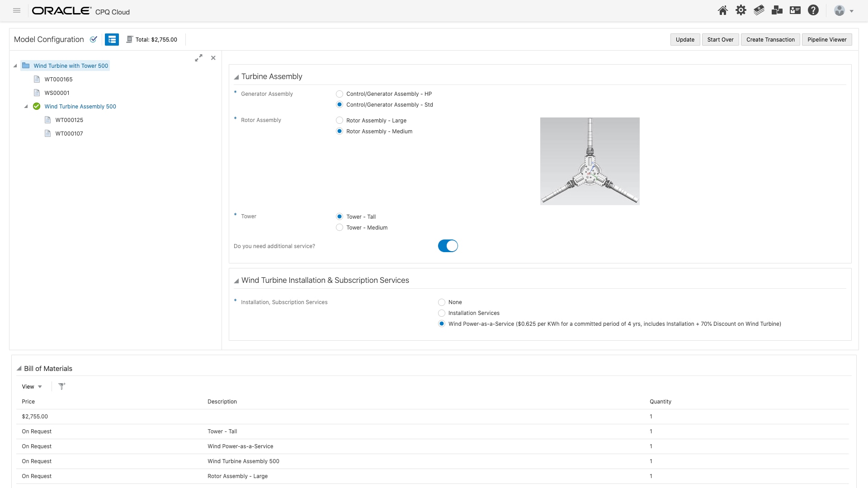Open the admin settings gear icon
The height and width of the screenshot is (488, 868).
click(741, 10)
